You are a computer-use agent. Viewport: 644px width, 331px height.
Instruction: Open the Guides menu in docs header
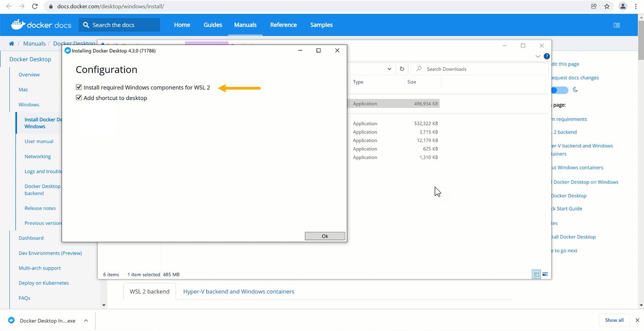213,25
